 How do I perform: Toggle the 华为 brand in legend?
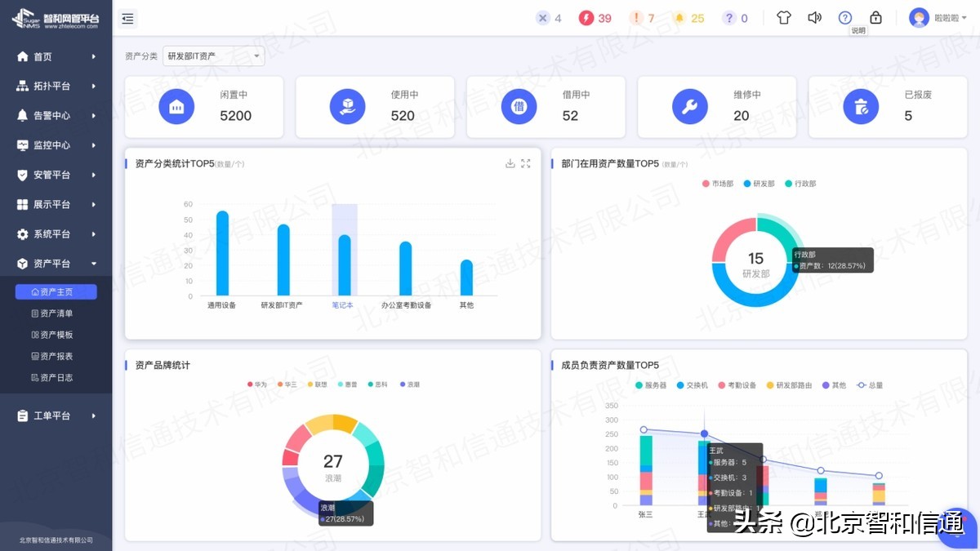click(x=257, y=384)
